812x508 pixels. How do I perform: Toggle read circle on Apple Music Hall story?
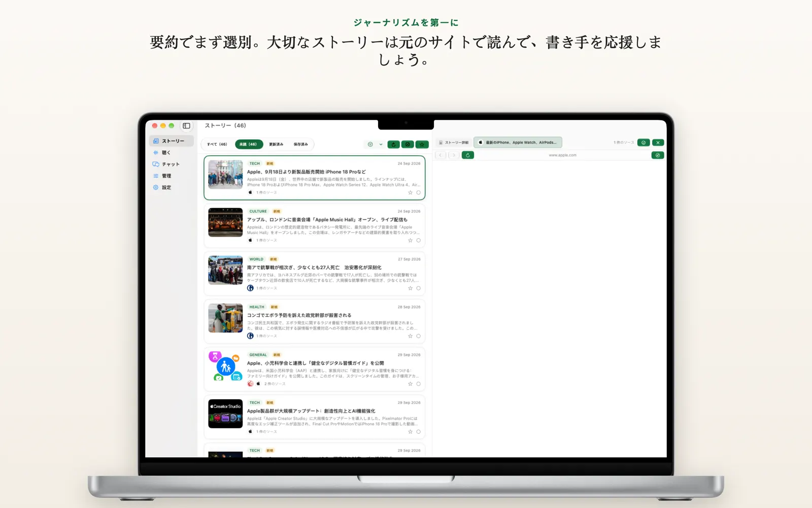419,240
